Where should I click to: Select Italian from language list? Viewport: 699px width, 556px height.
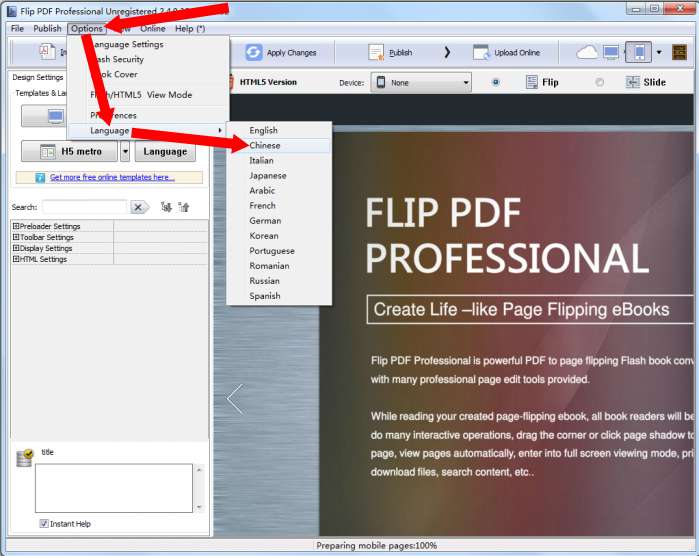pyautogui.click(x=279, y=161)
